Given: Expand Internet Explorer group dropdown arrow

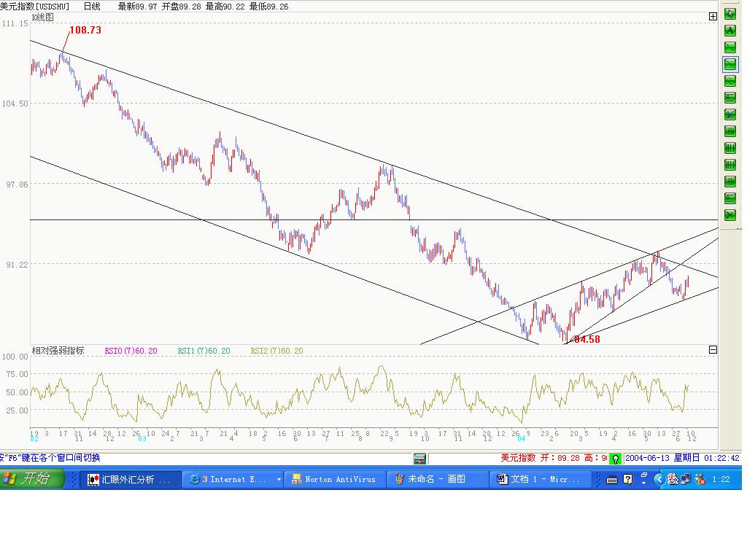Looking at the screenshot, I should (279, 480).
